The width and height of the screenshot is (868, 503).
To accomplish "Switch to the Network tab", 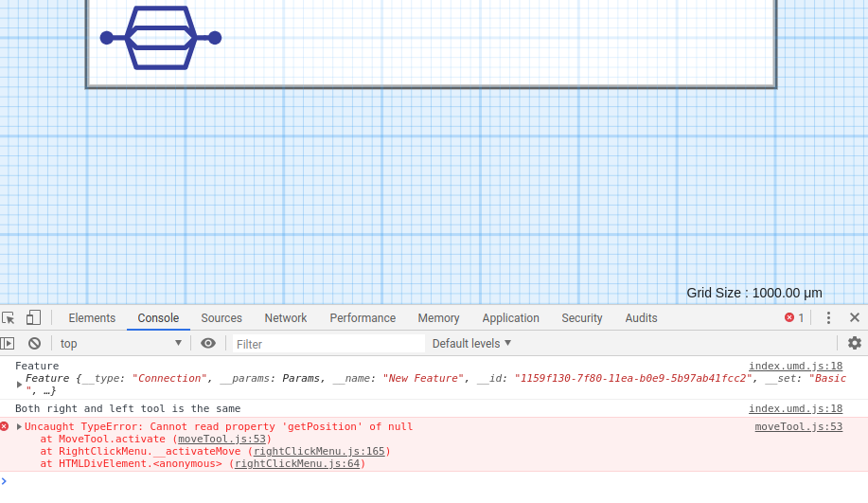I will (x=286, y=318).
